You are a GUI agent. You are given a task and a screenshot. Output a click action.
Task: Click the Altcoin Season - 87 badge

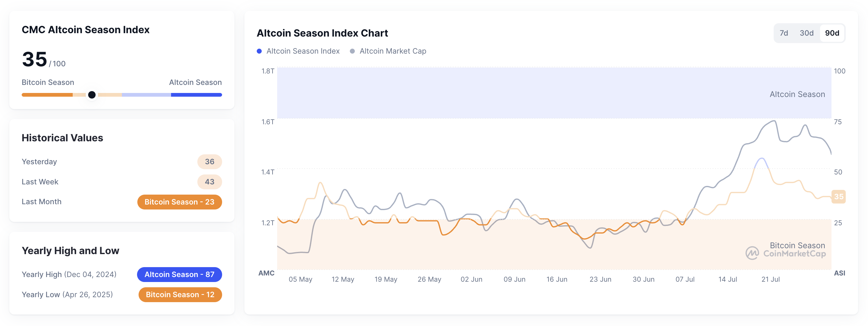point(179,274)
